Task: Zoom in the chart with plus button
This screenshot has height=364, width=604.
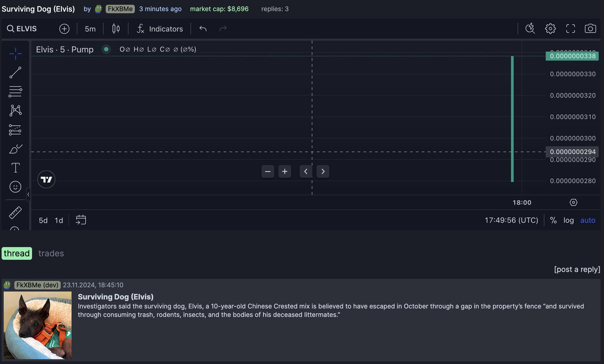Action: tap(285, 171)
